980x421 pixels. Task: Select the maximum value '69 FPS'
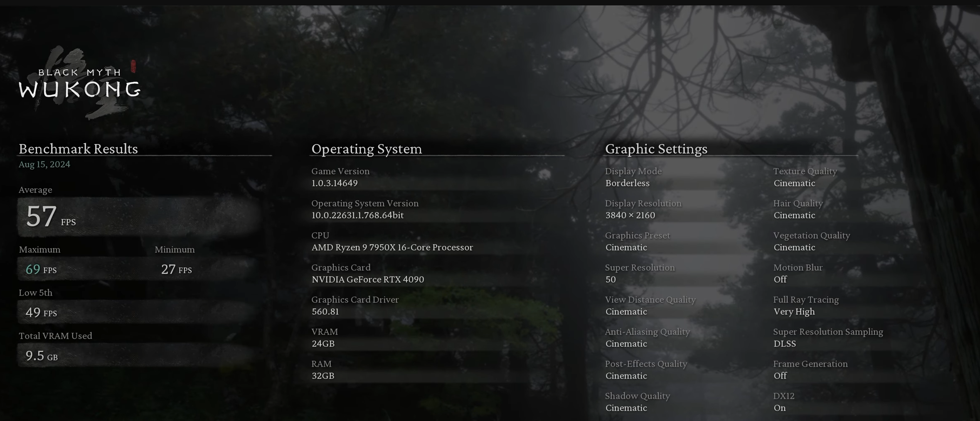point(41,269)
